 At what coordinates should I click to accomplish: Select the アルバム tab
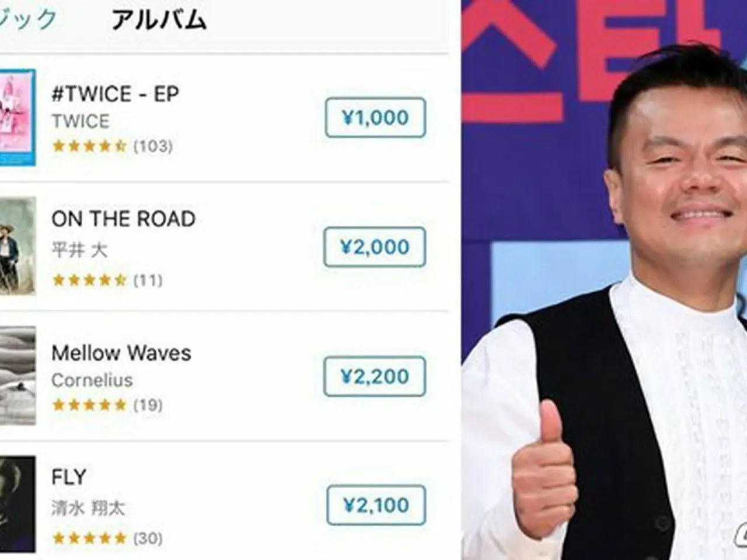pyautogui.click(x=159, y=20)
